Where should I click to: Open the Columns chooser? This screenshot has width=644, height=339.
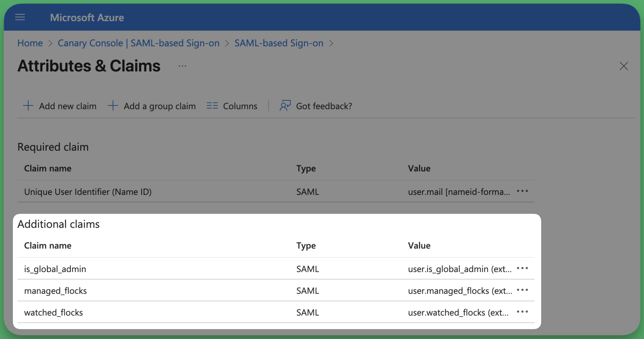point(232,106)
